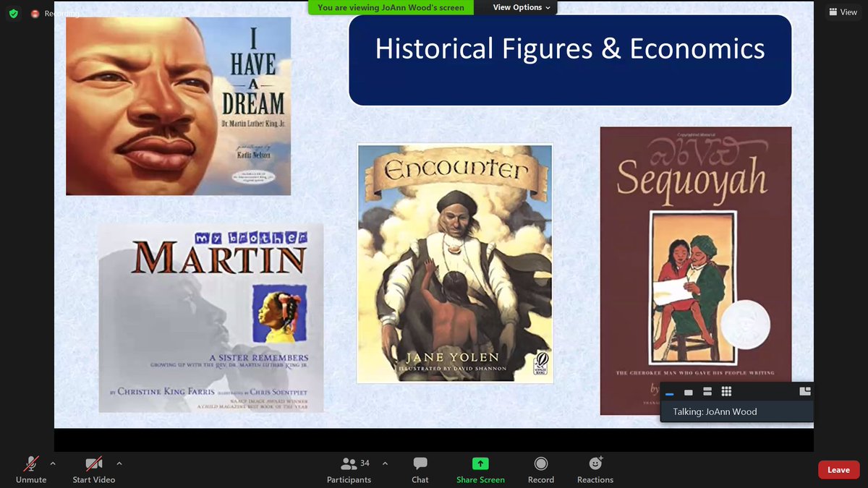Start recording with the Record button
868x488 pixels.
coord(541,470)
